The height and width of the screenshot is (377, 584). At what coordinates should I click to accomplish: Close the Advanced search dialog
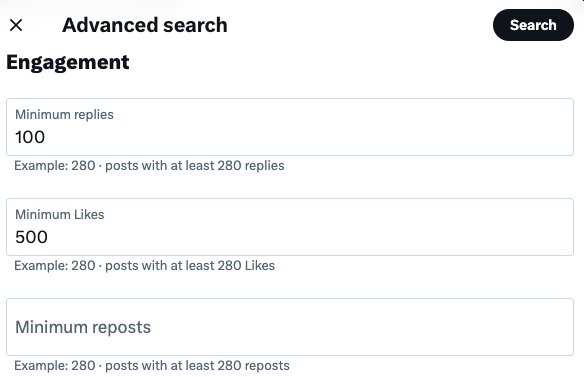click(16, 25)
